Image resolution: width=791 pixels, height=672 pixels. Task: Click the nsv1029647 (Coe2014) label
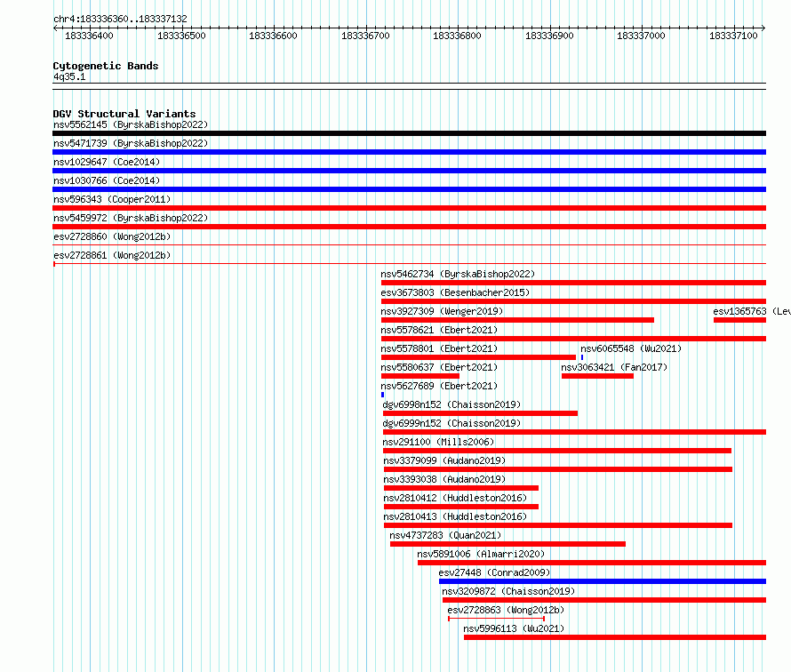click(x=107, y=162)
